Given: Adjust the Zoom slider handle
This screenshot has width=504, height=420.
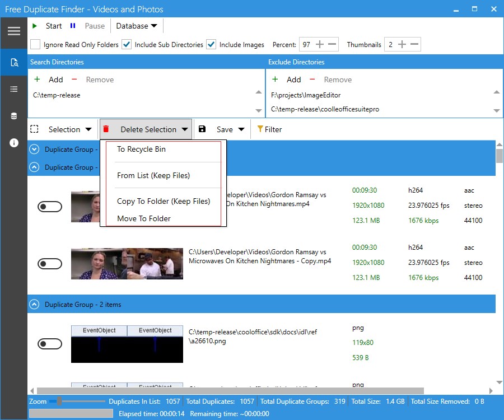Looking at the screenshot, I should point(59,401).
